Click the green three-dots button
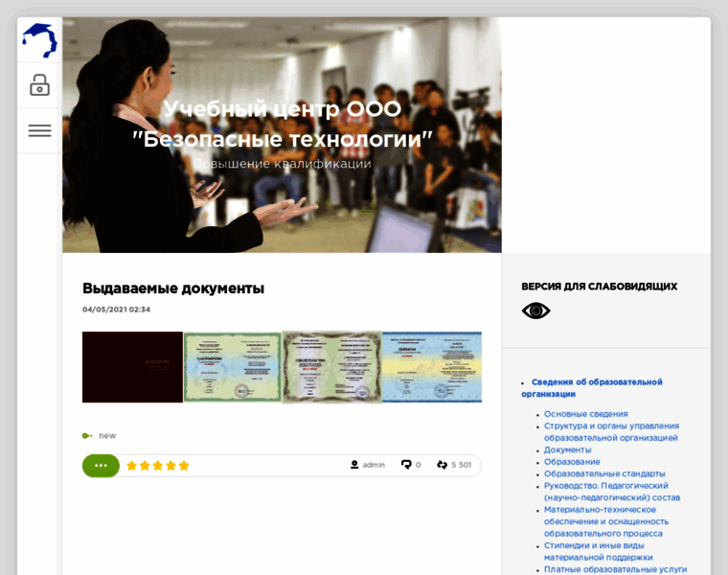 (x=101, y=466)
